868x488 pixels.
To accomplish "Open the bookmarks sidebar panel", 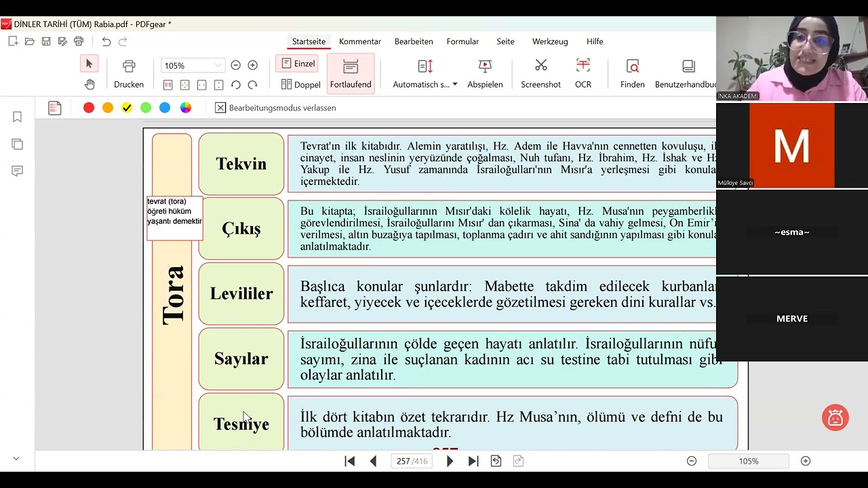I will [18, 117].
